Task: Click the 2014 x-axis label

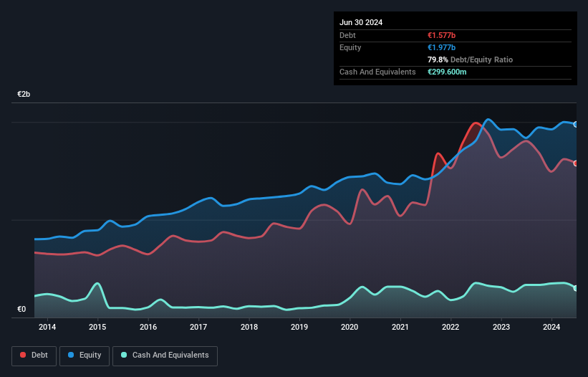Action: tap(47, 327)
